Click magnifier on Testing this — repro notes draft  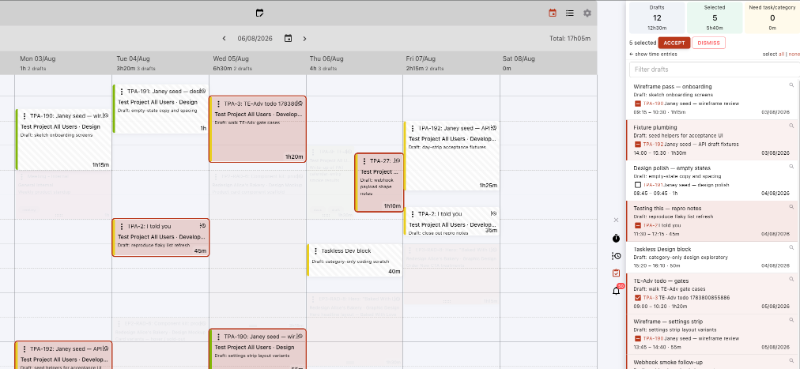tap(792, 207)
